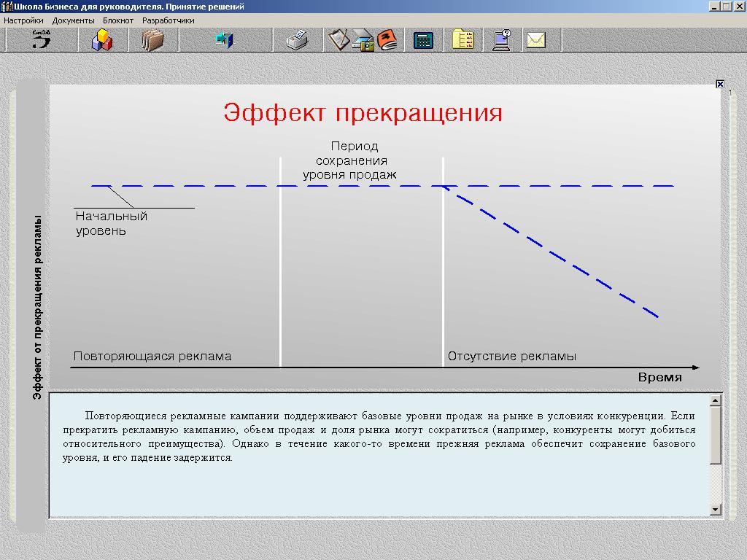The image size is (747, 560).
Task: Close the Школа Бизнеса application window
Action: [739, 6]
